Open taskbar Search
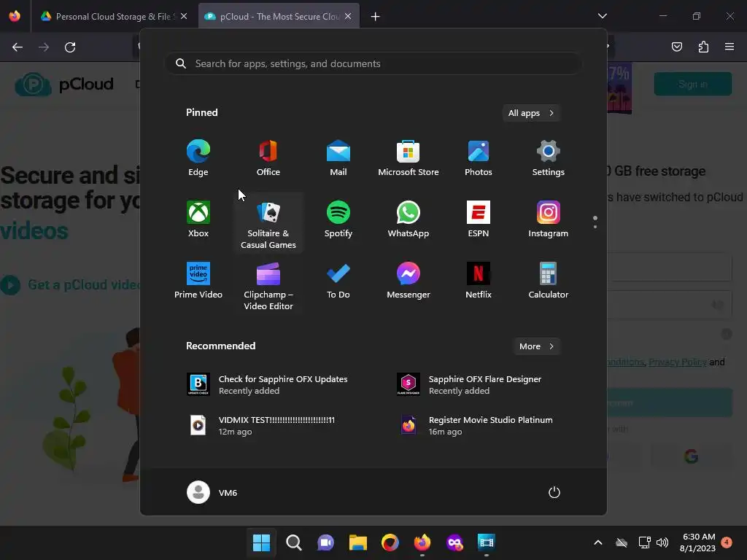Image resolution: width=747 pixels, height=560 pixels. (x=293, y=542)
